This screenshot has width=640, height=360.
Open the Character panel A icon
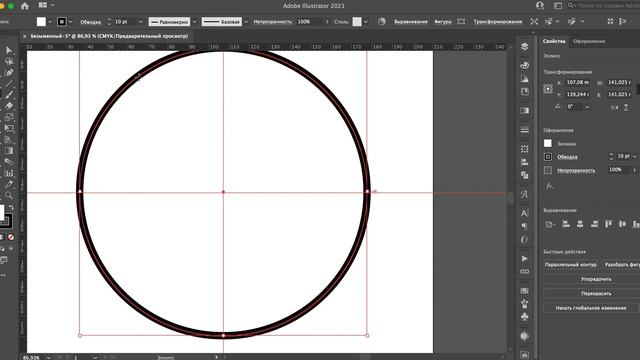click(x=524, y=213)
